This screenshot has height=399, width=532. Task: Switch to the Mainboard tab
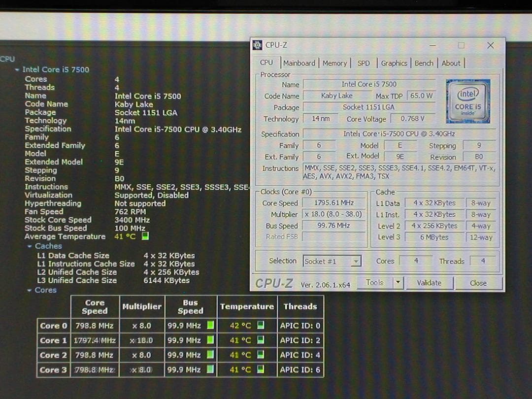(x=299, y=63)
